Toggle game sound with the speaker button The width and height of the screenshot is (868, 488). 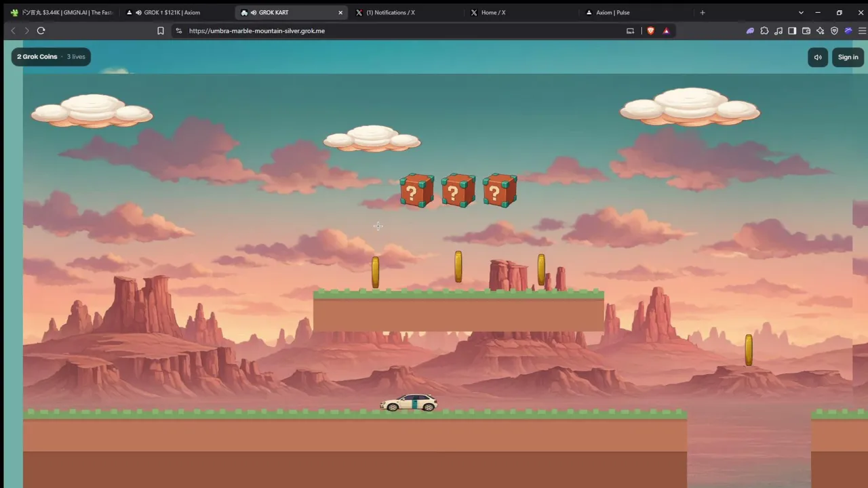818,57
